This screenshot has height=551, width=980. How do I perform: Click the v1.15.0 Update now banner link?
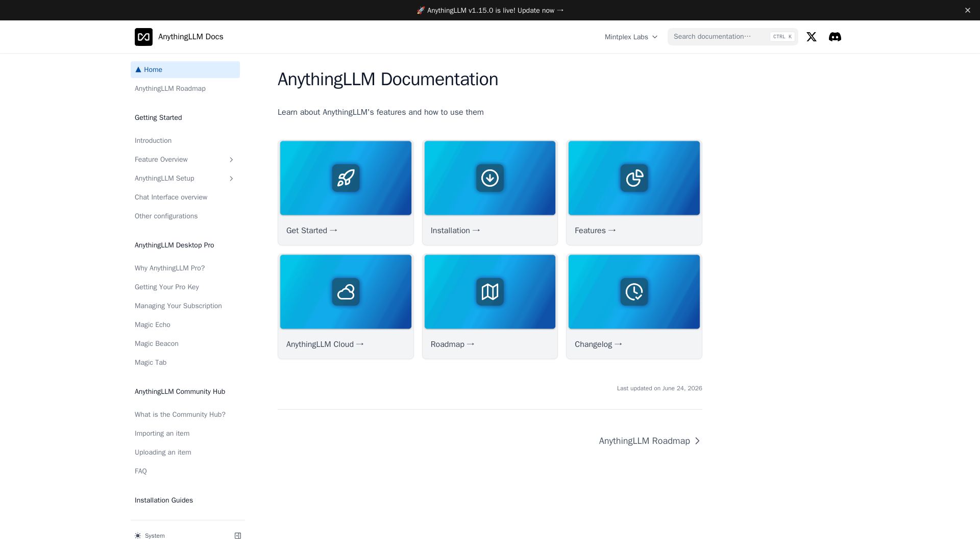click(490, 10)
